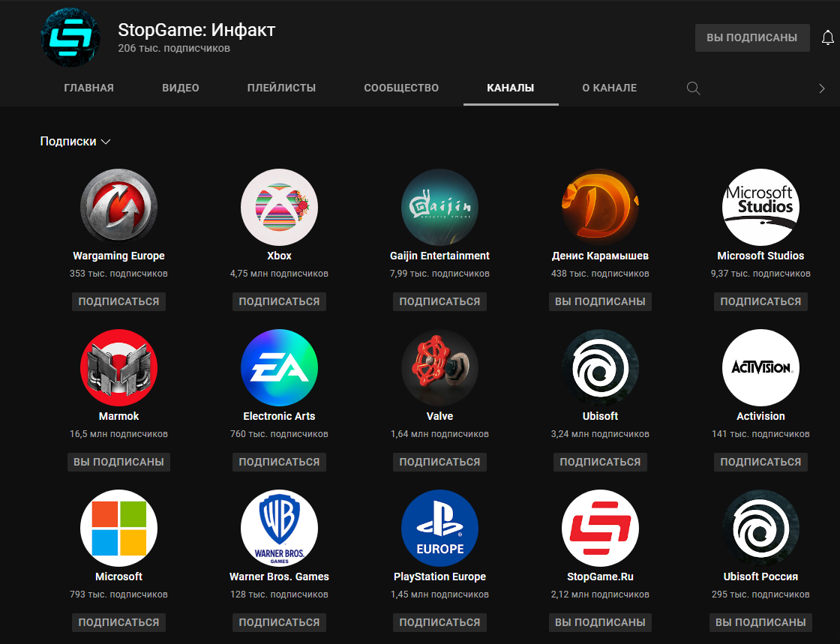This screenshot has height=644, width=840.
Task: Open the Marmok channel avatar
Action: 118,368
